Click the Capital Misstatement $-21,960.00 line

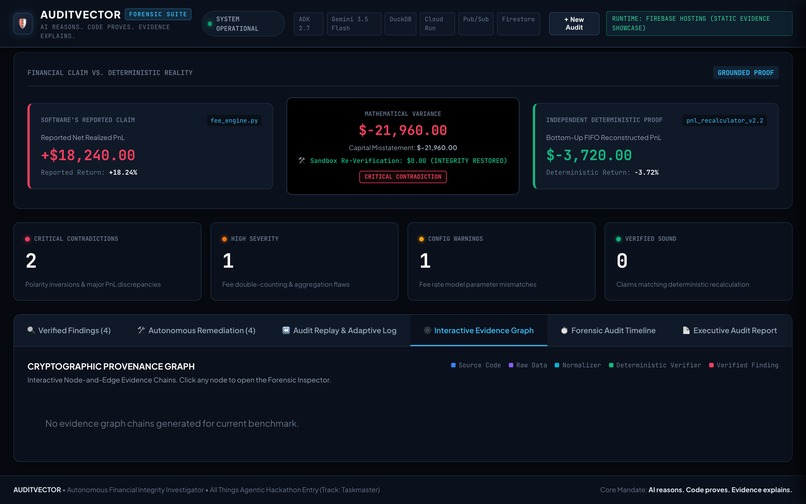[x=403, y=148]
